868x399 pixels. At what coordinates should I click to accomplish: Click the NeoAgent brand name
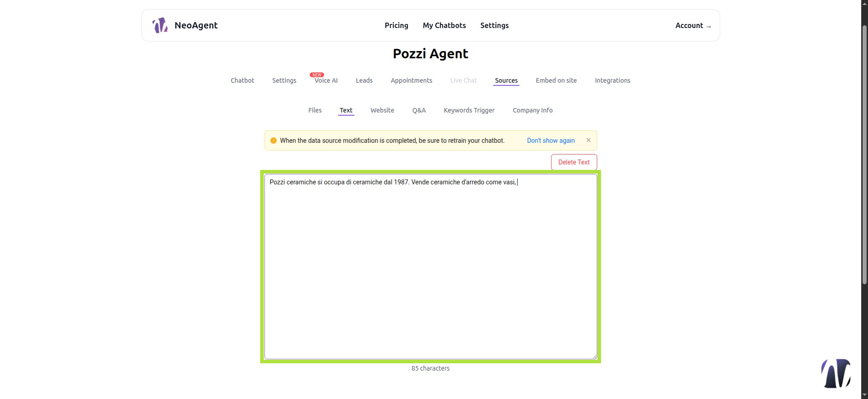196,25
